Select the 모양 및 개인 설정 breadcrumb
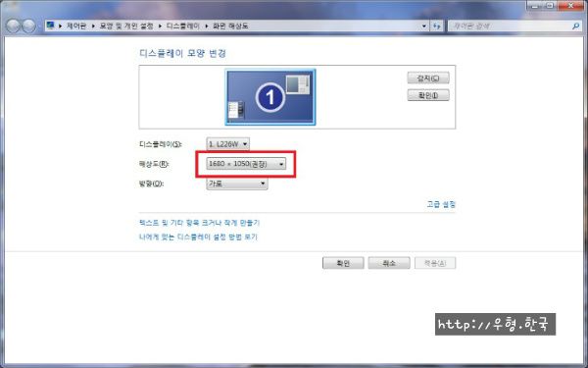This screenshot has height=368, width=588. (x=126, y=26)
